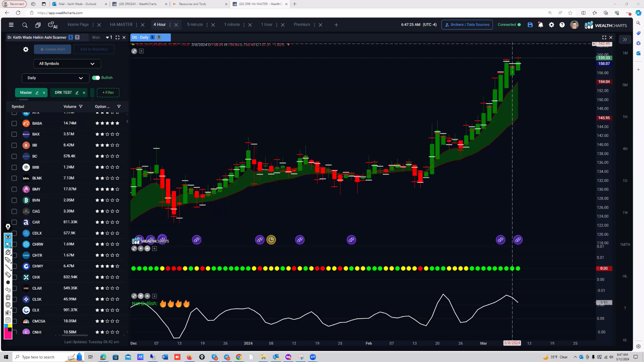This screenshot has height=362, width=644.
Task: Select the DRK TEST filter chip
Action: click(63, 93)
